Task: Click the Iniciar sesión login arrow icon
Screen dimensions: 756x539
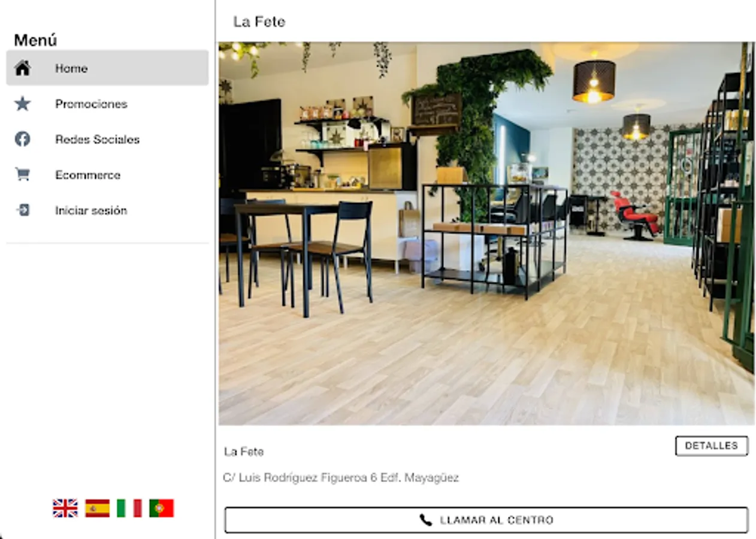Action: tap(22, 210)
